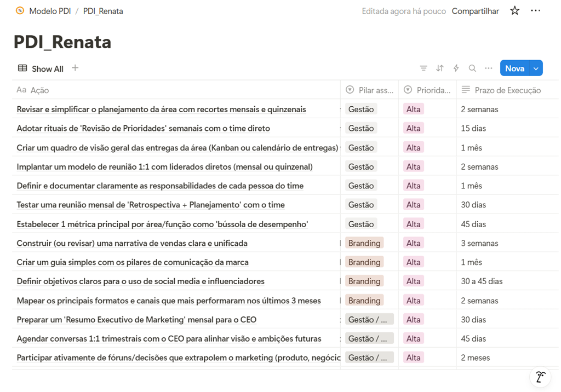Add a new view with plus icon
Viewport: 561px width, 392px height.
[x=75, y=68]
